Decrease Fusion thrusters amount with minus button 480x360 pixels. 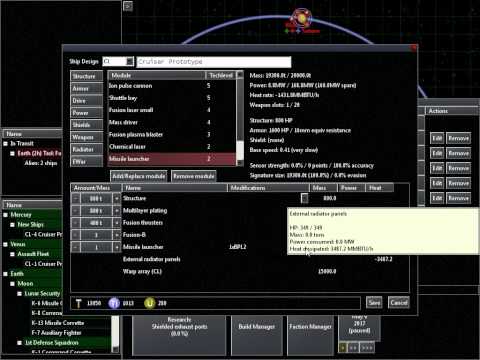click(x=76, y=223)
